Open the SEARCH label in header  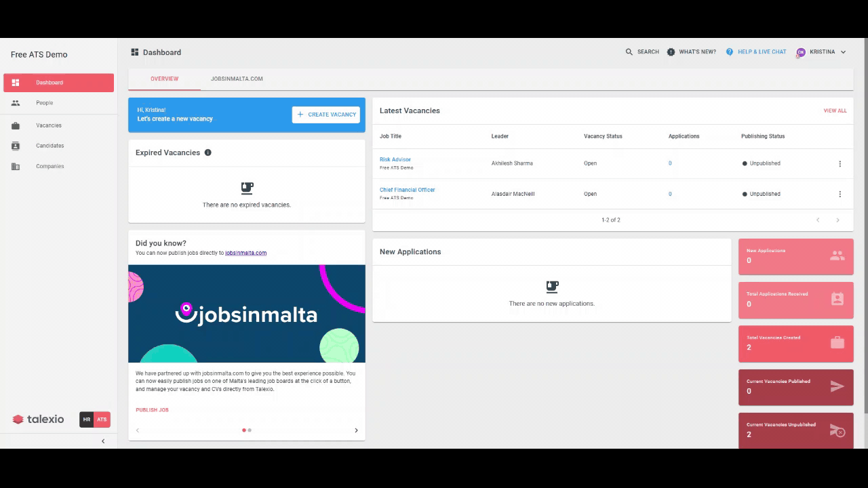click(x=648, y=52)
